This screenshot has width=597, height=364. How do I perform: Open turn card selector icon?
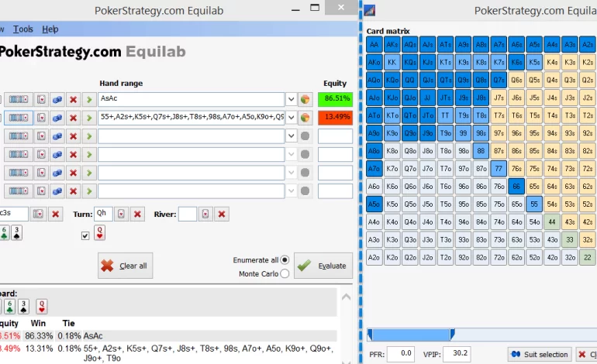click(x=121, y=214)
